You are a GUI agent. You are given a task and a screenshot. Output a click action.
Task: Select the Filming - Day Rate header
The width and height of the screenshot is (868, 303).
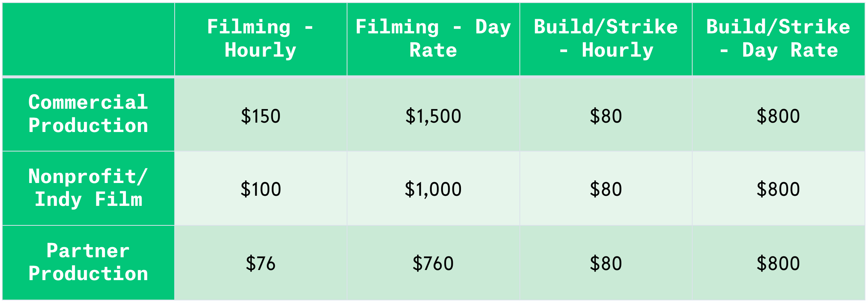[433, 39]
